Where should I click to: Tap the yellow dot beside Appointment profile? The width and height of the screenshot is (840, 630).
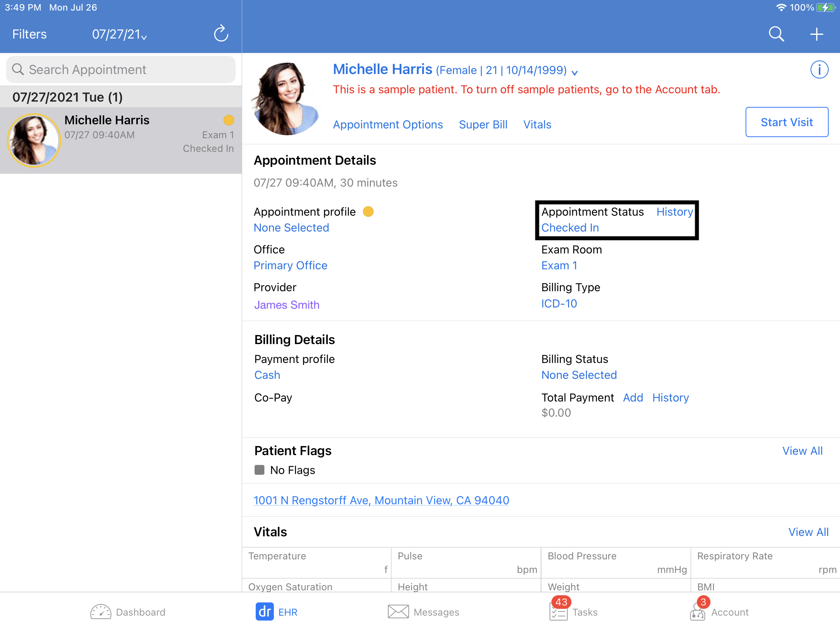click(368, 212)
